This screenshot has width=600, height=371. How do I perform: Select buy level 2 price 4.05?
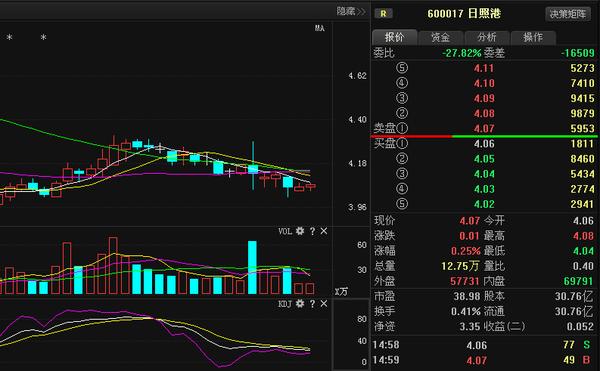484,159
